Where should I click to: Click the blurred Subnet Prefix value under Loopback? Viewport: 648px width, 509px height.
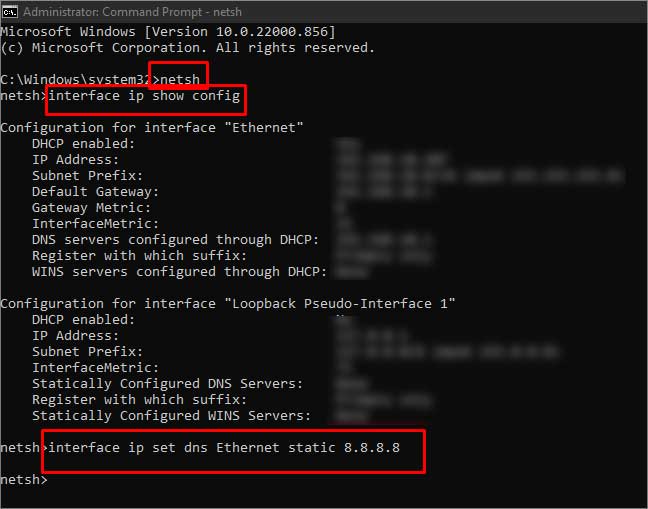[x=448, y=352]
